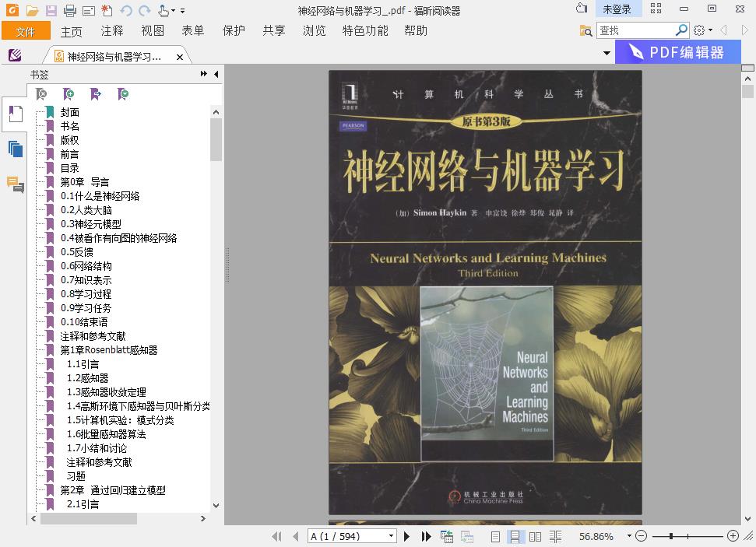Jump to the last page
The image size is (756, 547).
[x=426, y=536]
